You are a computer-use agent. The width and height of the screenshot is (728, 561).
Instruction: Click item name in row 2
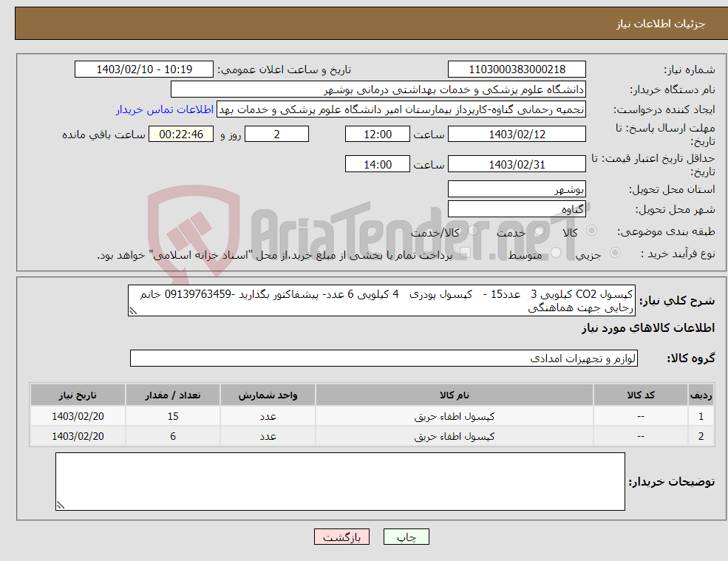(x=455, y=436)
